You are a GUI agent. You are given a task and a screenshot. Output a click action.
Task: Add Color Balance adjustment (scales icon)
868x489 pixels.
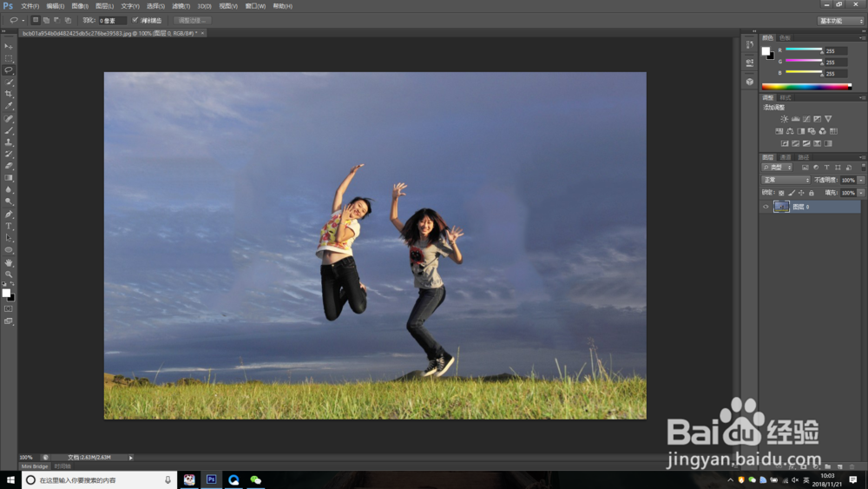pyautogui.click(x=790, y=131)
